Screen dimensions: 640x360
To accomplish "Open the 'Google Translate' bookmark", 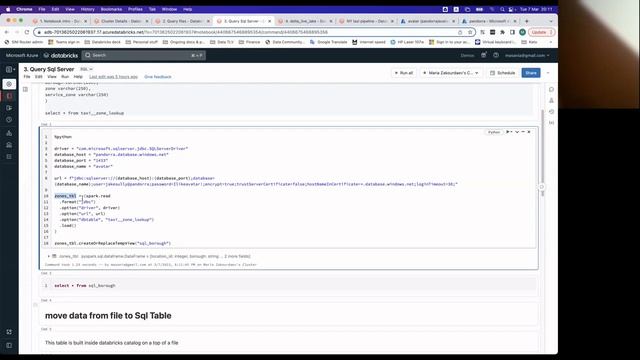I will (x=329, y=42).
